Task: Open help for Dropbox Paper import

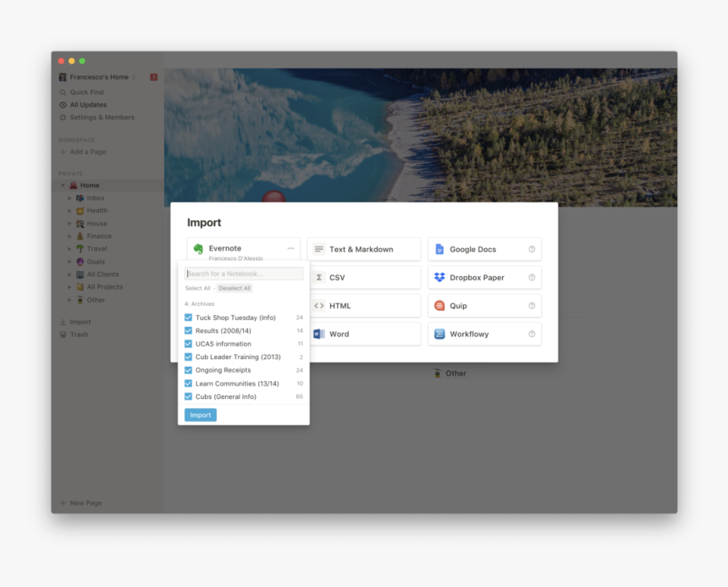Action: pyautogui.click(x=532, y=278)
